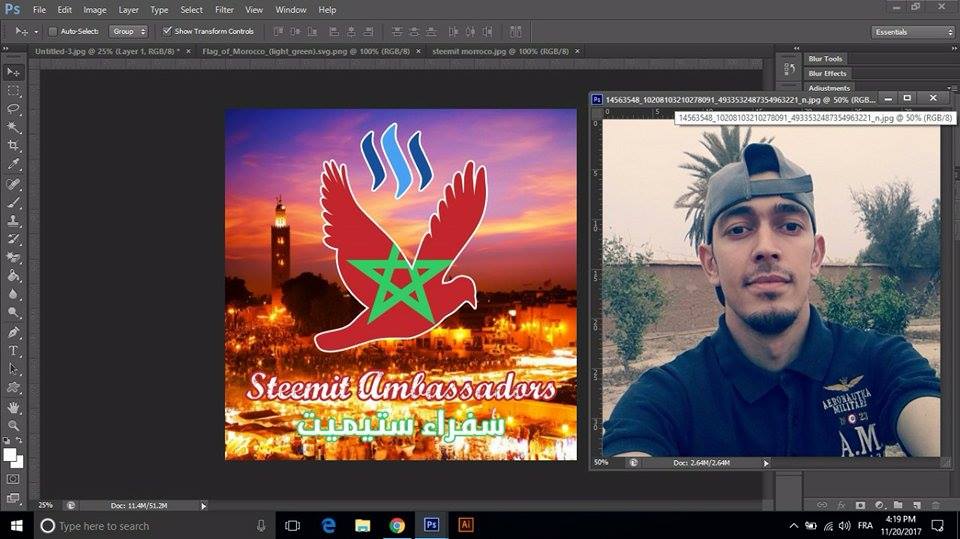This screenshot has height=539, width=960.
Task: Click the background color swatch
Action: pos(18,462)
